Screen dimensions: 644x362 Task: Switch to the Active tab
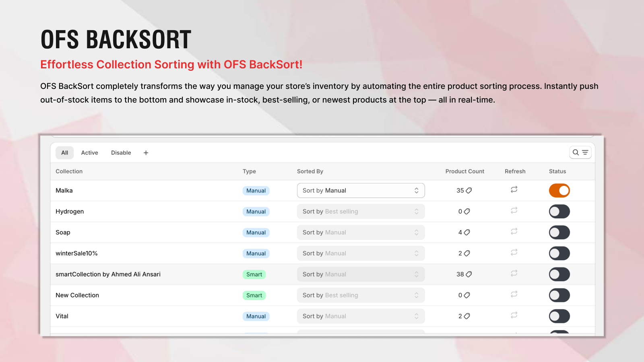point(89,152)
